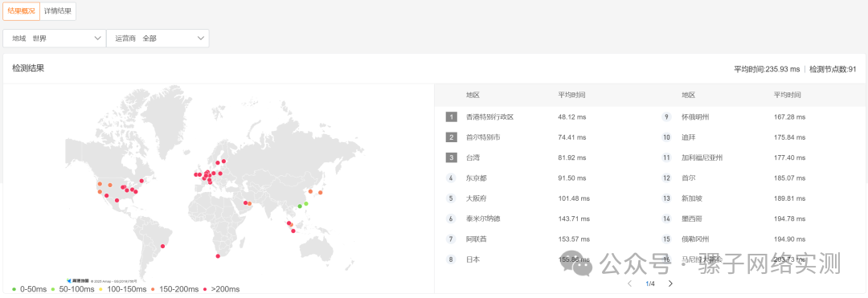The height and width of the screenshot is (298, 868).
Task: Click rank 13 badge for 新加坡
Action: (x=667, y=198)
